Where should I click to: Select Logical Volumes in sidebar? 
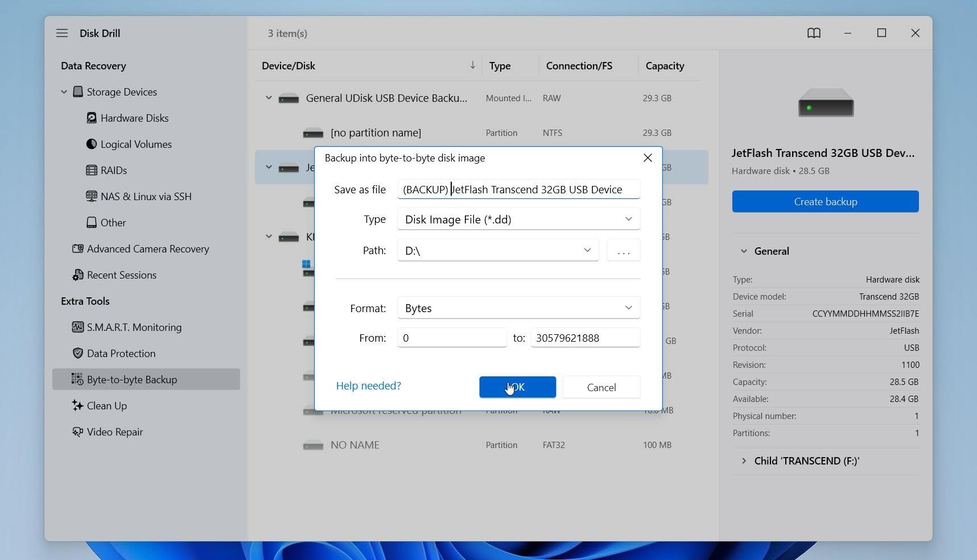pyautogui.click(x=136, y=144)
